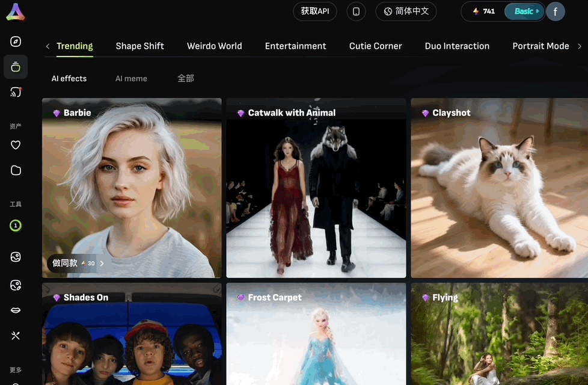Open the Catwalk with Animal thumbnail

316,188
